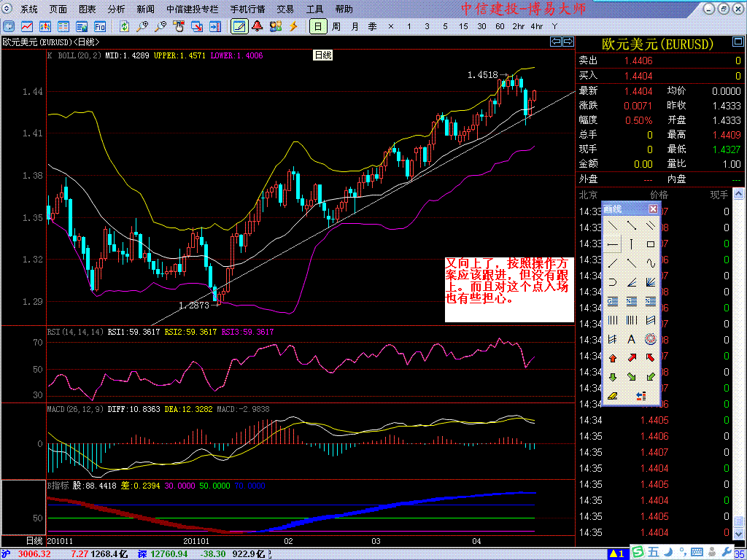Click the next chart right arrow button
Image resolution: width=747 pixels, height=560 pixels.
click(x=568, y=42)
